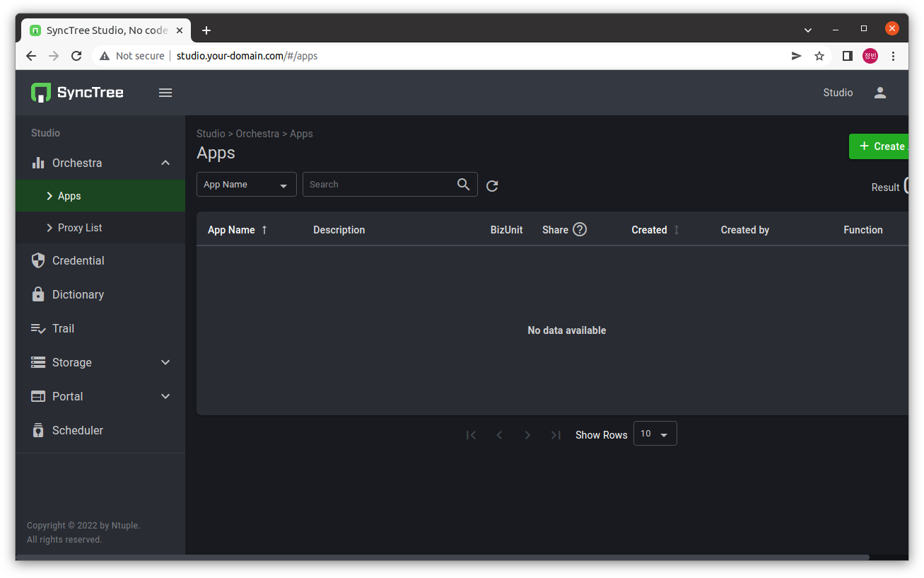The image size is (924, 578).
Task: Click the SyncTree logo
Action: pyautogui.click(x=76, y=92)
